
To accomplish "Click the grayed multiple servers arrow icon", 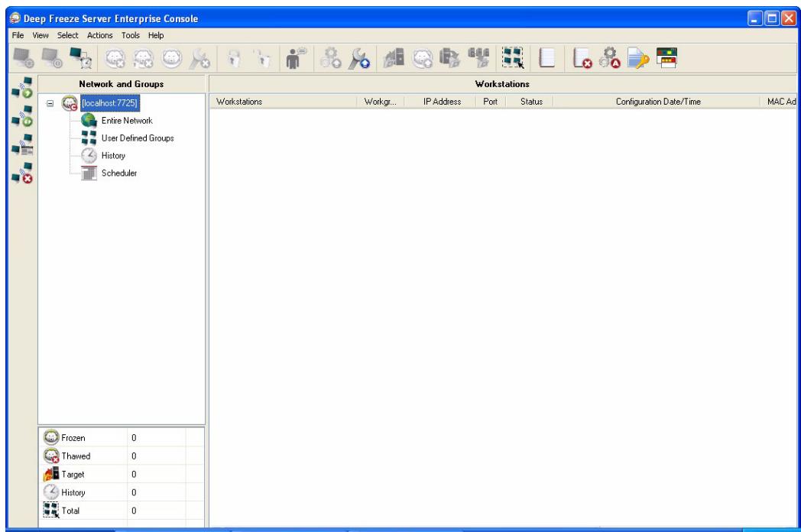I will tap(478, 58).
